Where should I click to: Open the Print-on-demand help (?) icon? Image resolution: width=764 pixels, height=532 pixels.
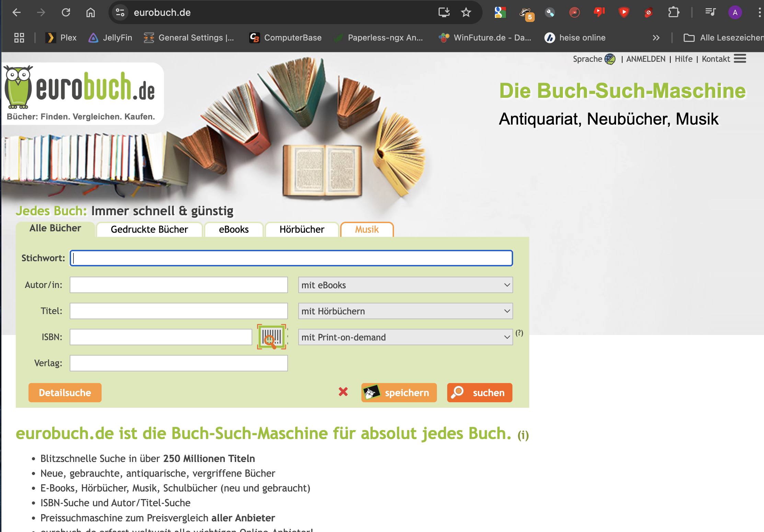pyautogui.click(x=519, y=333)
